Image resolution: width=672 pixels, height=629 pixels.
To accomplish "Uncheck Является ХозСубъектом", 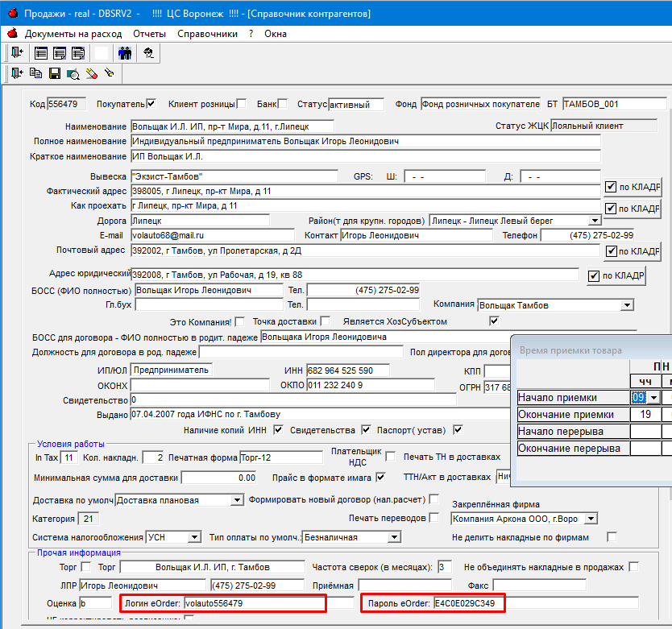I will pos(494,321).
